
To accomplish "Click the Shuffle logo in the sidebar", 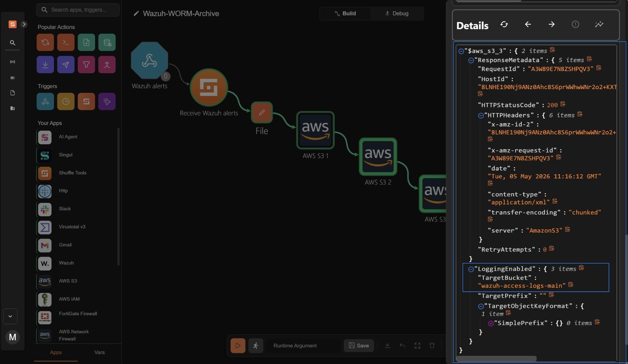I will pos(12,24).
